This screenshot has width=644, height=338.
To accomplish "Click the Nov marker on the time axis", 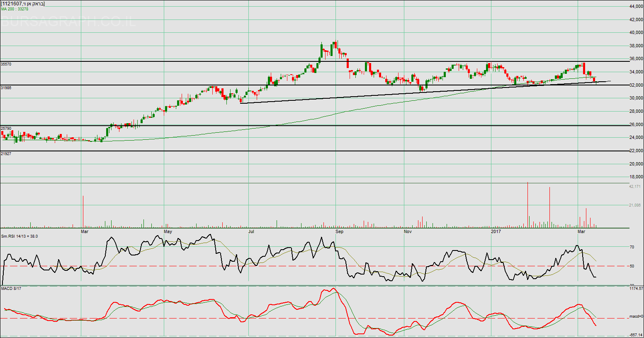I will (x=408, y=231).
